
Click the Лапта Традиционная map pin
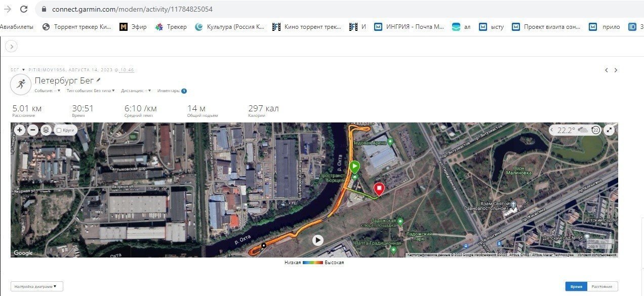point(393,250)
